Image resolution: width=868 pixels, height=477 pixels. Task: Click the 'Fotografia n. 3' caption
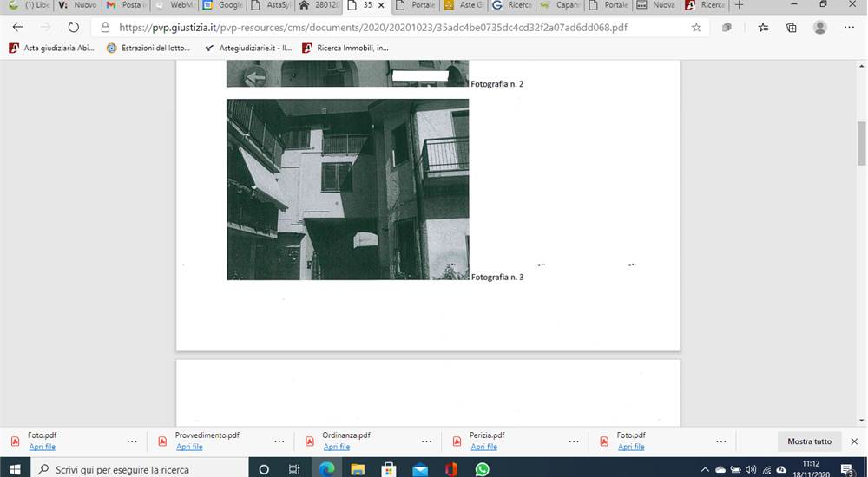[x=497, y=277]
